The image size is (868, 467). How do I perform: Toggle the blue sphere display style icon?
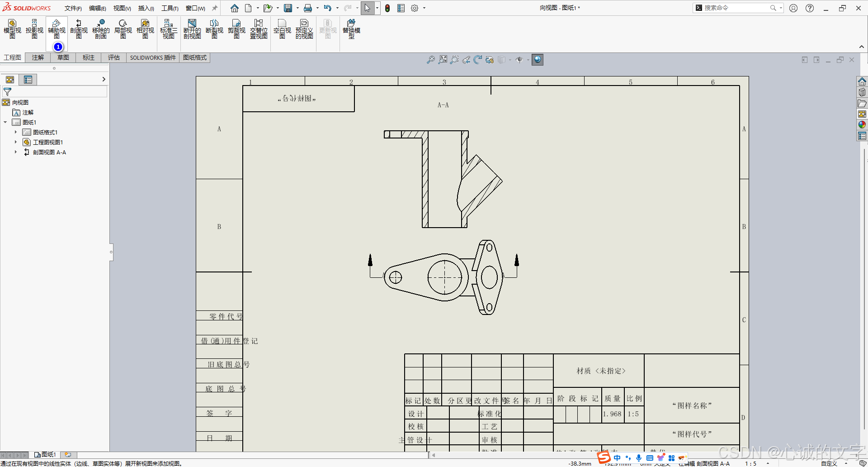click(x=538, y=60)
